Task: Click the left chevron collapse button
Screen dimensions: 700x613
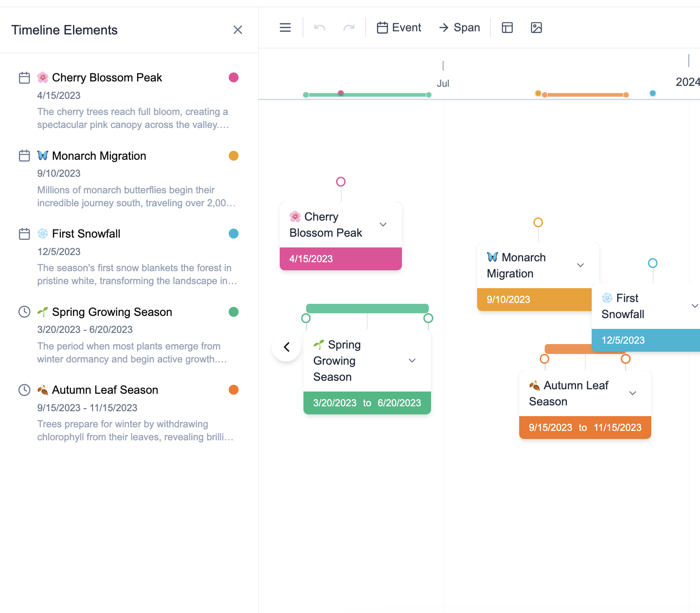Action: 286,347
